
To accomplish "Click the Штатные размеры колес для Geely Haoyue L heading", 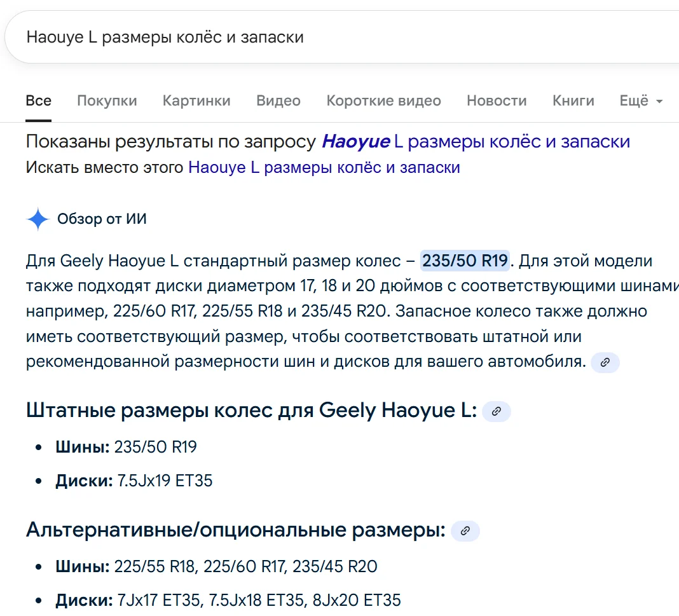I will coord(252,411).
